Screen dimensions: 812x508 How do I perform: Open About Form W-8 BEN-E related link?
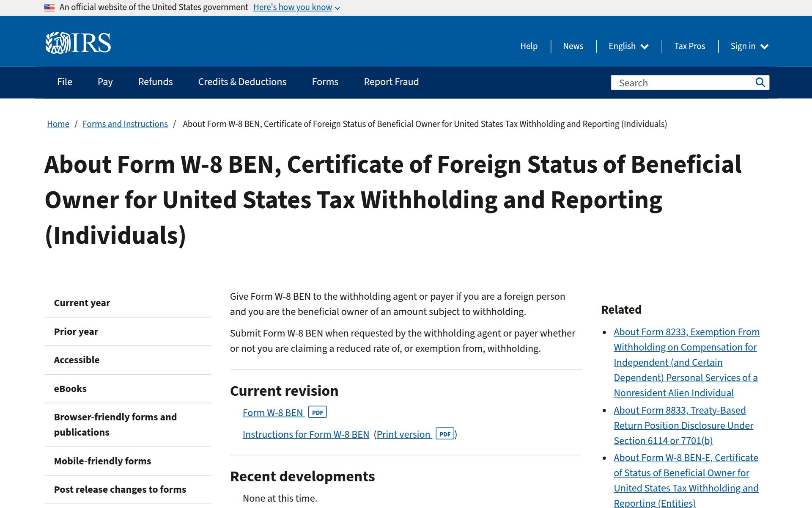pyautogui.click(x=686, y=480)
